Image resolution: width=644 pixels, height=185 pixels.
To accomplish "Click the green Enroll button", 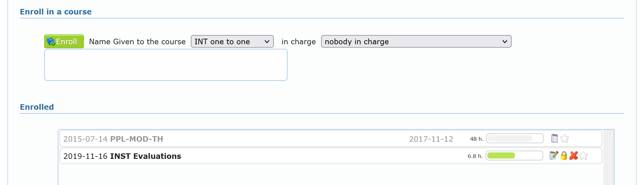I will click(64, 41).
